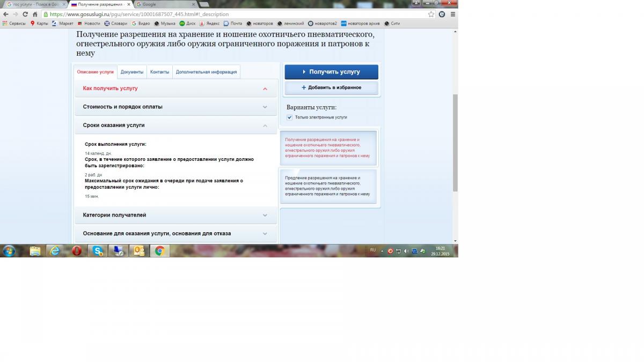Launch Opera from the taskbar
Viewport: 644px width, 362px height.
point(77,250)
